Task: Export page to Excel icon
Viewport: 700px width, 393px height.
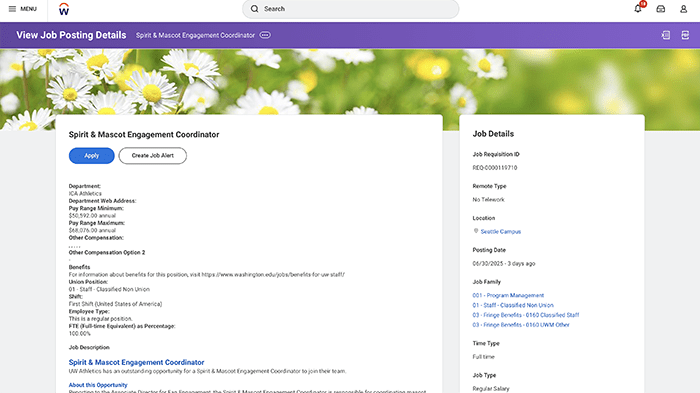Action: (x=666, y=35)
